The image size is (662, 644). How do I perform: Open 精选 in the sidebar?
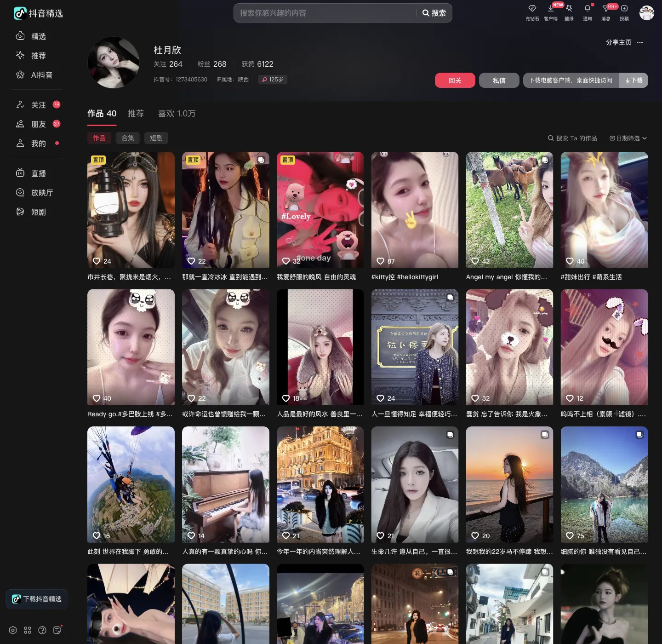click(31, 36)
